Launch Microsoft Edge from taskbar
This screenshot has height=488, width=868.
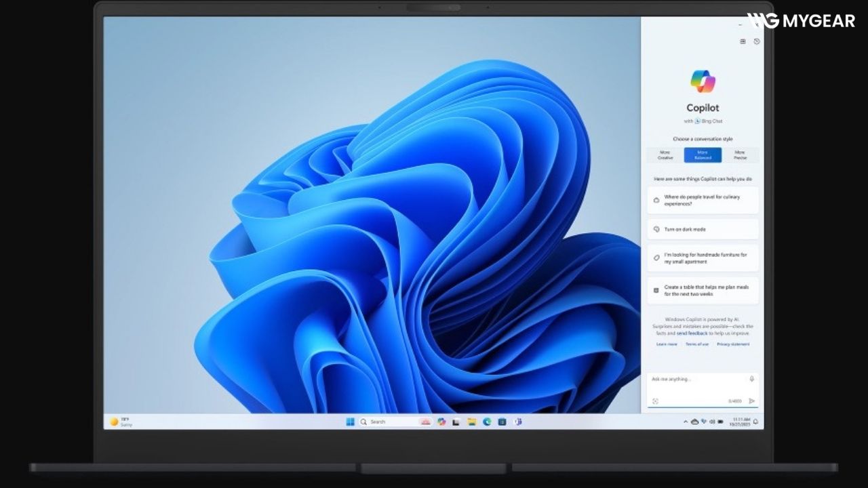(x=487, y=422)
